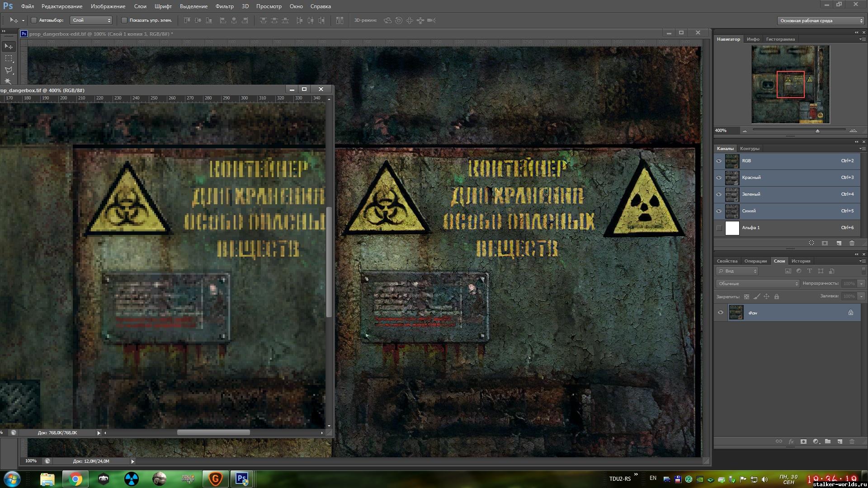
Task: Enable Показать упр. элем. checkbox
Action: (x=124, y=20)
